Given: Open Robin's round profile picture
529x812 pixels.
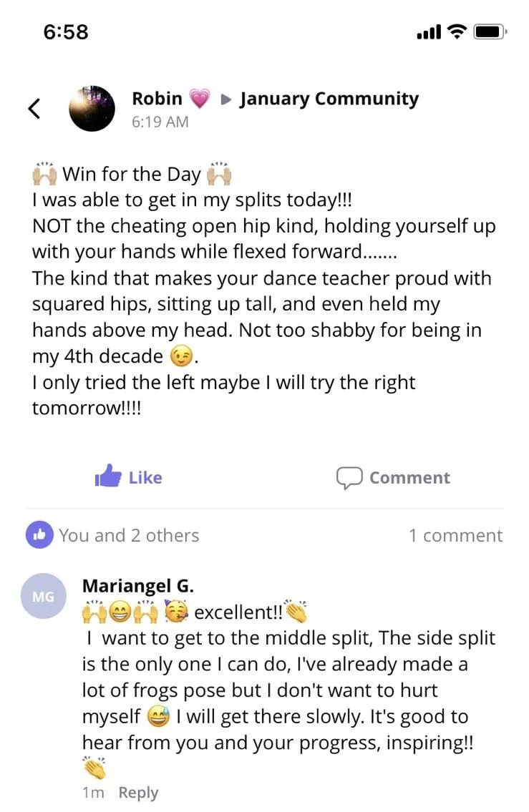Looking at the screenshot, I should [x=92, y=108].
